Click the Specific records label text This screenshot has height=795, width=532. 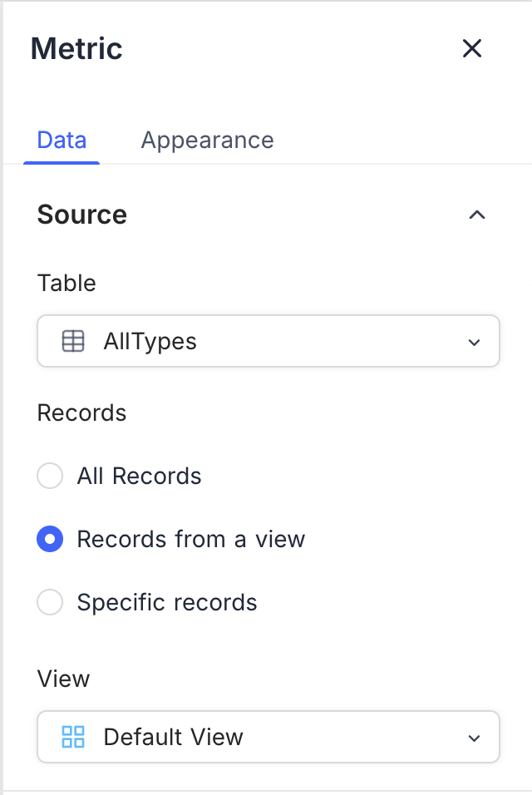(167, 603)
